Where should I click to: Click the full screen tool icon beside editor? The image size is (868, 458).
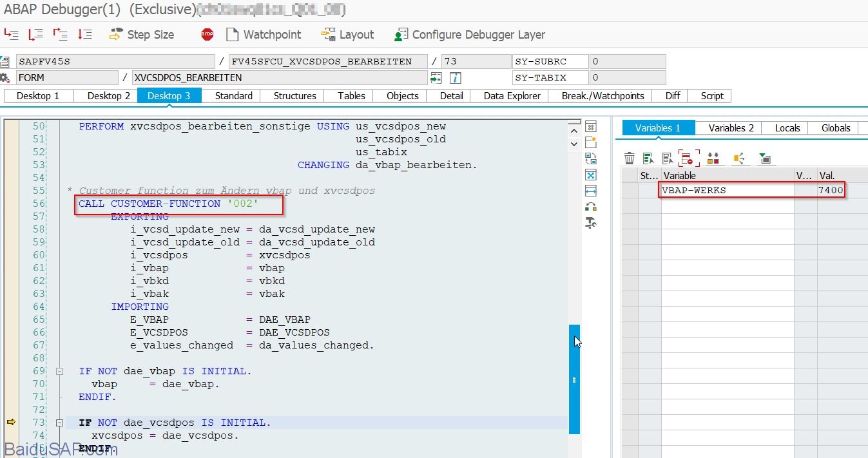pyautogui.click(x=590, y=175)
